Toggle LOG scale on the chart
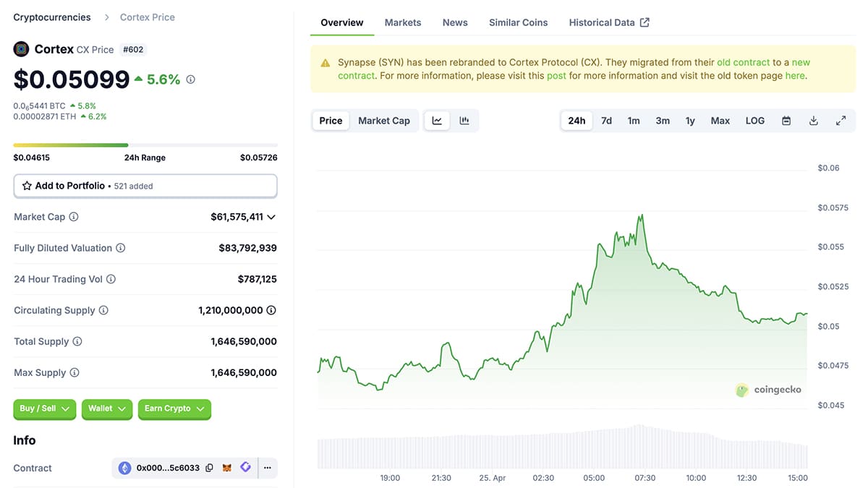Screen dimensions: 868x488 tap(754, 120)
